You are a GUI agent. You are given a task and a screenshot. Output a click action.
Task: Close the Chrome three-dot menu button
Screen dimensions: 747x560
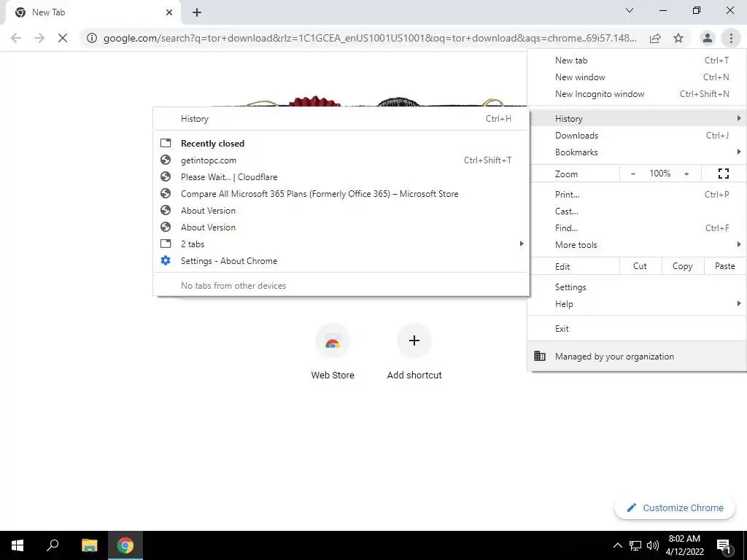coord(731,38)
